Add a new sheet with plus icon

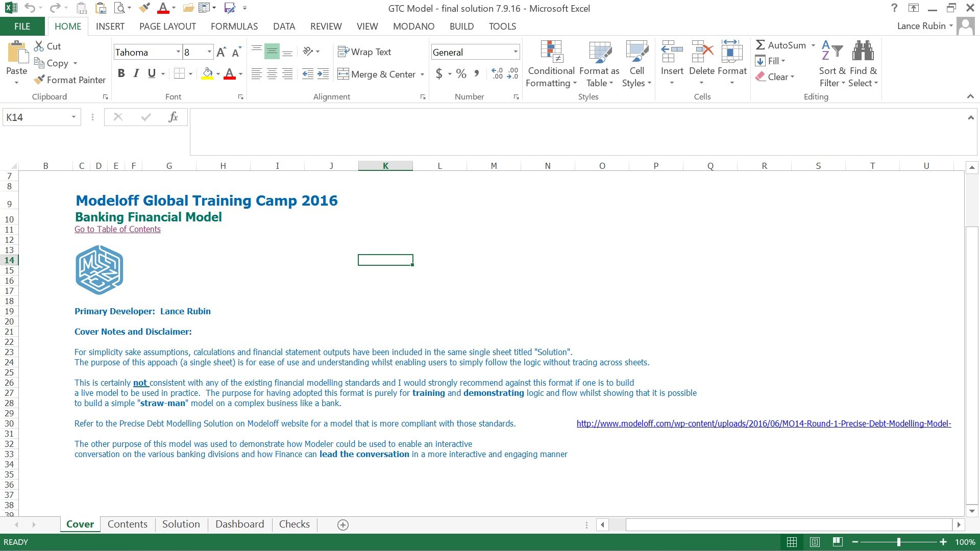[x=343, y=524]
